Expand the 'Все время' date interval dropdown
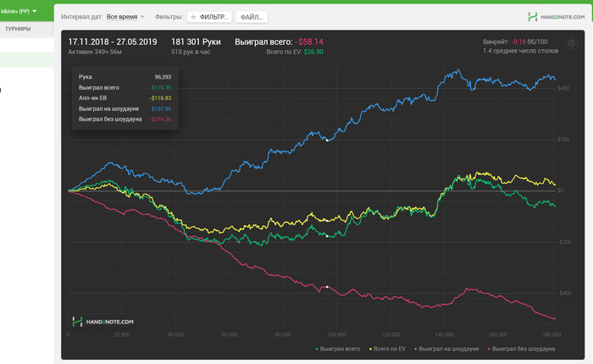 coord(125,17)
